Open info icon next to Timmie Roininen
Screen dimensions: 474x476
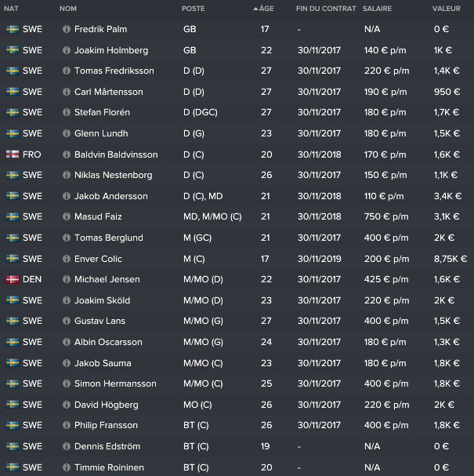point(66,467)
